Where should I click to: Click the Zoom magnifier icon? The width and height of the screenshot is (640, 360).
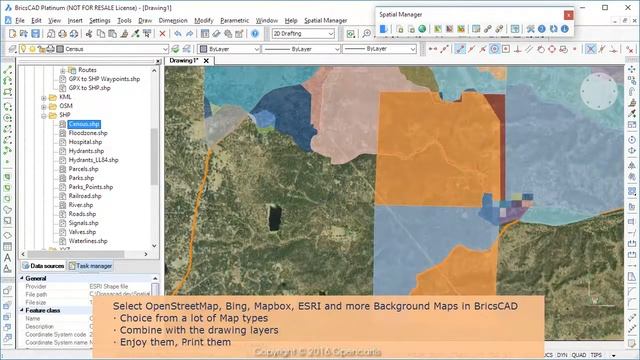[367, 33]
